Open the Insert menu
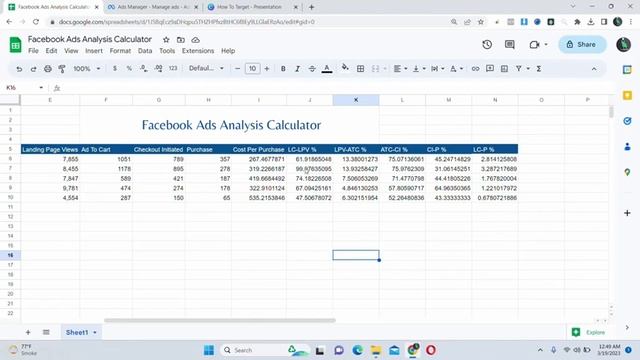640x360 pixels. [x=94, y=51]
